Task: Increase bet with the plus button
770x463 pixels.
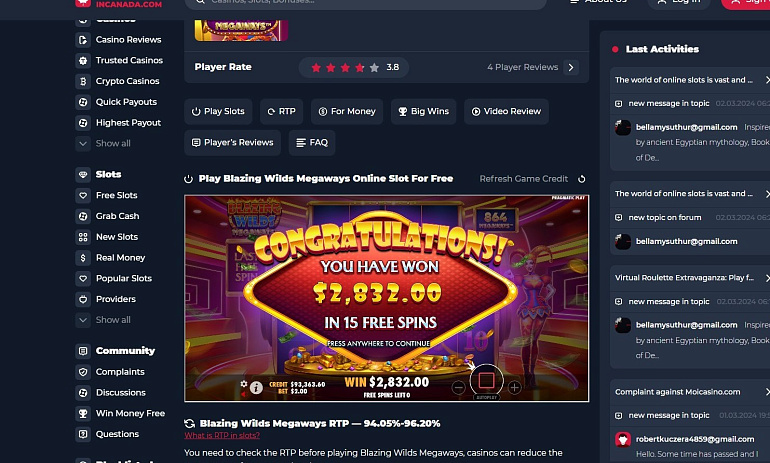Action: 514,387
